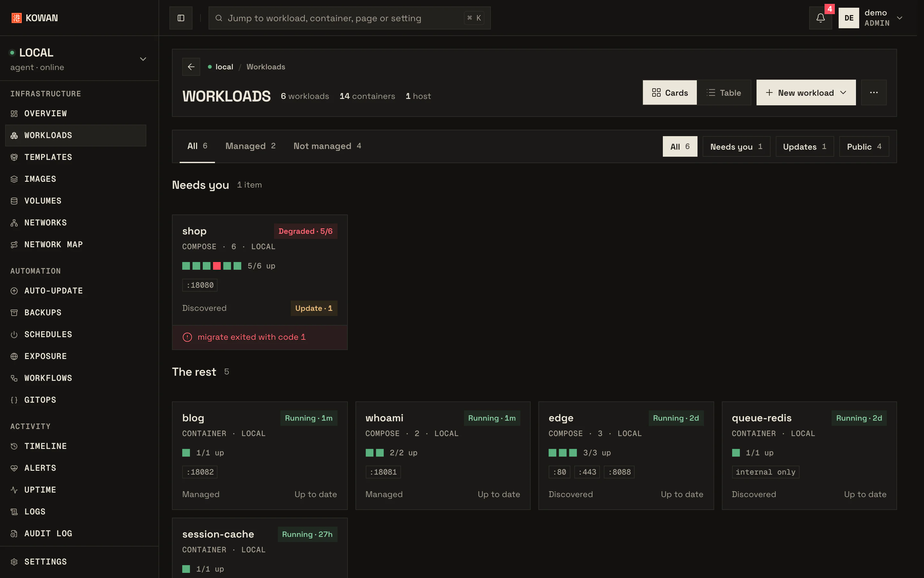
Task: Click the GitOps braces icon
Action: [x=14, y=399]
